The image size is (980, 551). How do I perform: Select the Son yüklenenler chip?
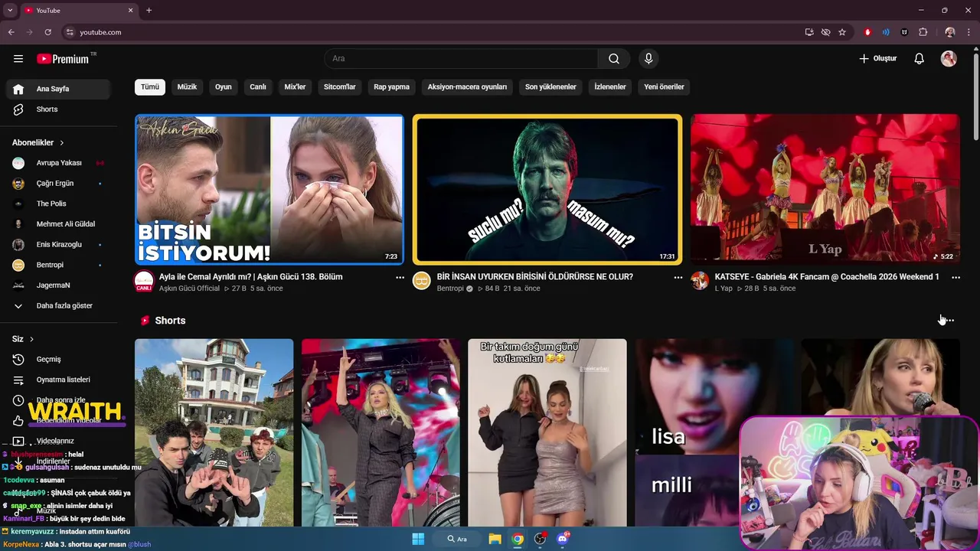click(550, 87)
